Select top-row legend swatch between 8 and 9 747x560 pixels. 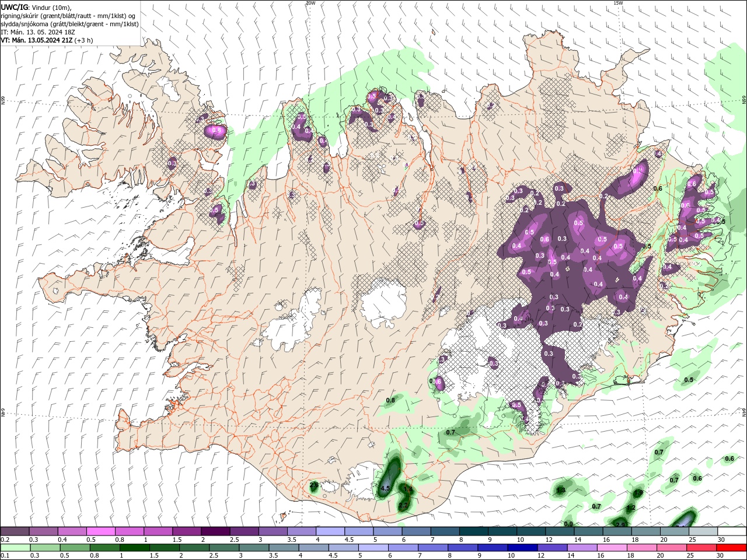pyautogui.click(x=473, y=531)
